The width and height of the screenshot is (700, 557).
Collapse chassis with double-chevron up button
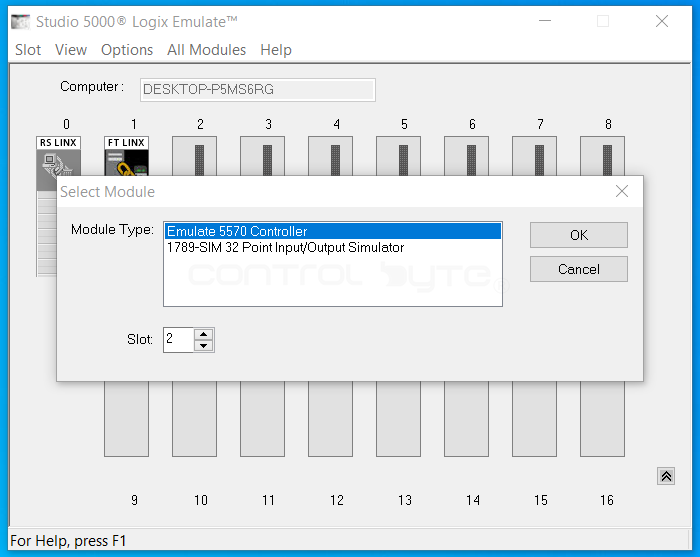coord(666,476)
